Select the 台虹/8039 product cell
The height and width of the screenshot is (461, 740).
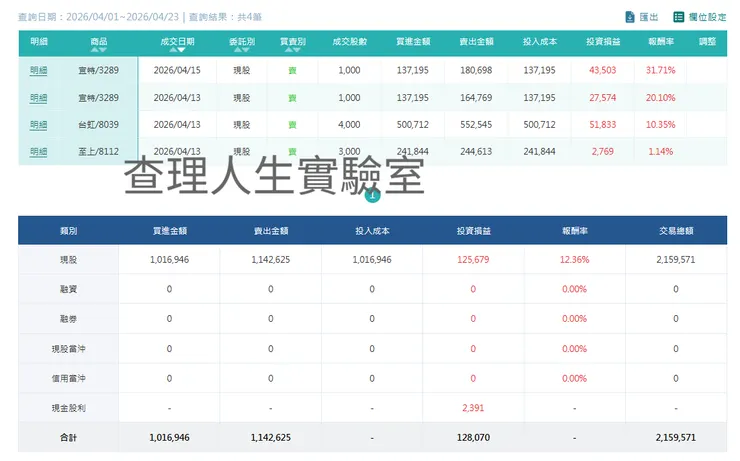pos(98,125)
